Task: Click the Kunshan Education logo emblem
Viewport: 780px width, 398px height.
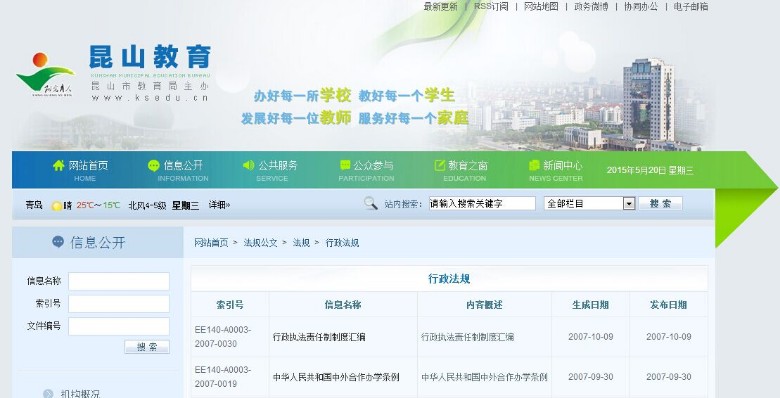Action: [45, 74]
